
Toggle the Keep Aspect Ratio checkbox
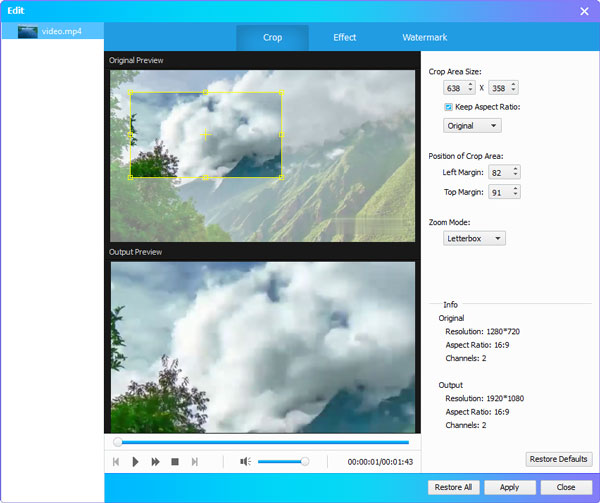[x=449, y=107]
